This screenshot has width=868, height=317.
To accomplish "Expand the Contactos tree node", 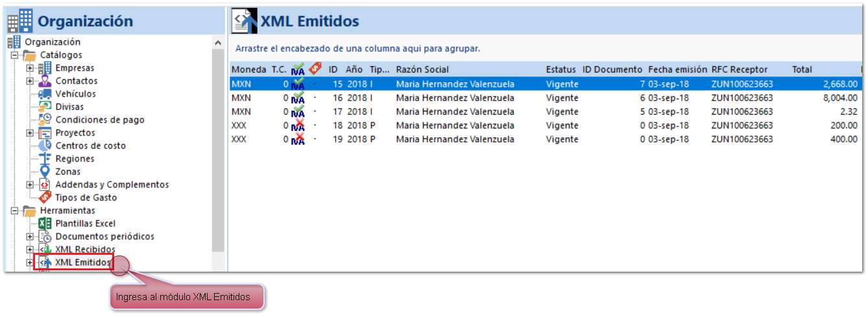I will [30, 81].
